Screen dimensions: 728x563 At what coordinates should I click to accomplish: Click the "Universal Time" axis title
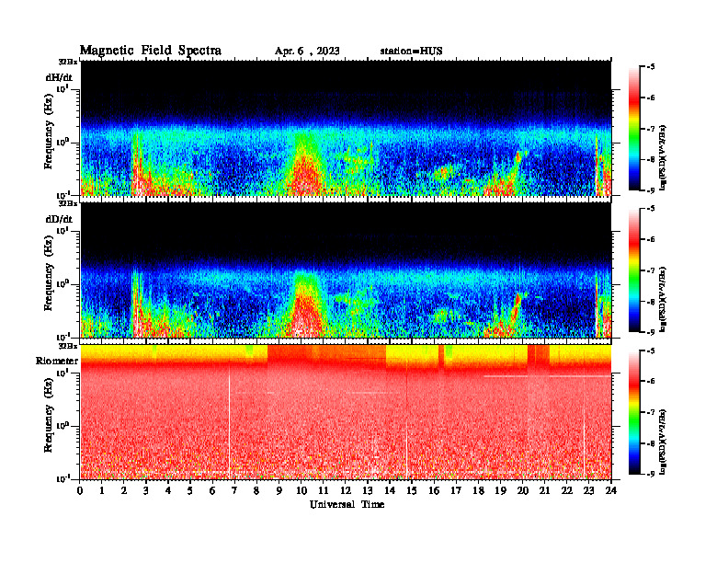pyautogui.click(x=347, y=504)
